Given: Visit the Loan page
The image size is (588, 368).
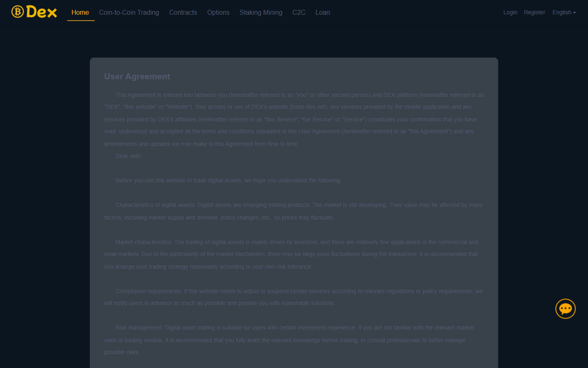Looking at the screenshot, I should coord(323,12).
